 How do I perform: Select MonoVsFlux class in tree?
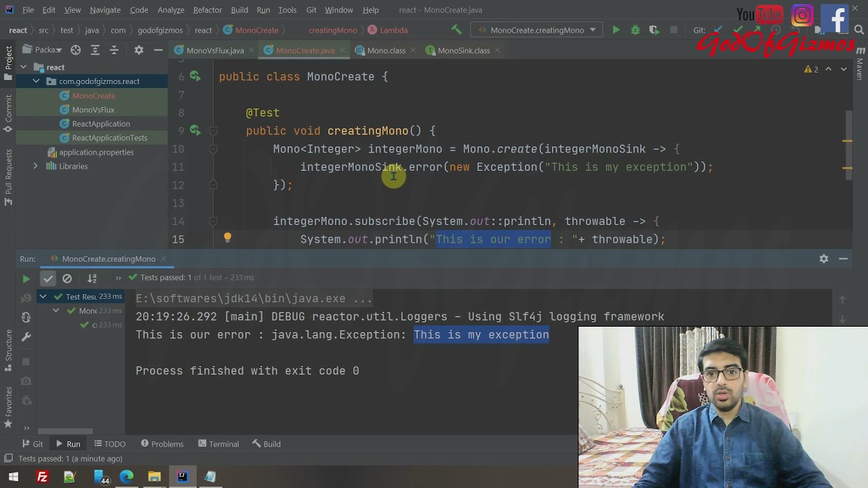click(x=93, y=110)
